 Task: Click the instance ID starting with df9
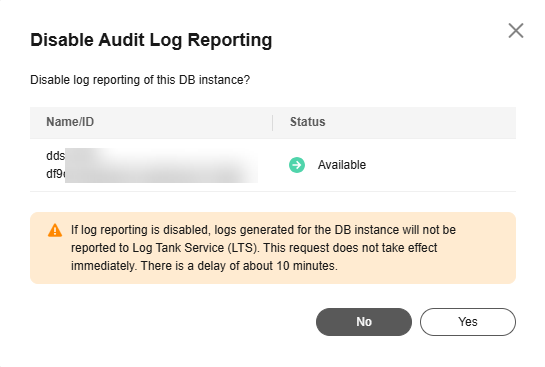pos(56,173)
